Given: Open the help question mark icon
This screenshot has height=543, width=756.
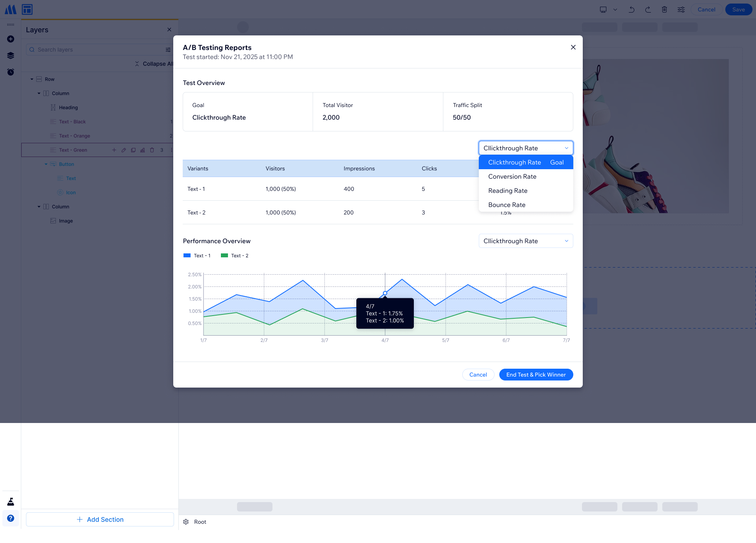Looking at the screenshot, I should point(11,518).
